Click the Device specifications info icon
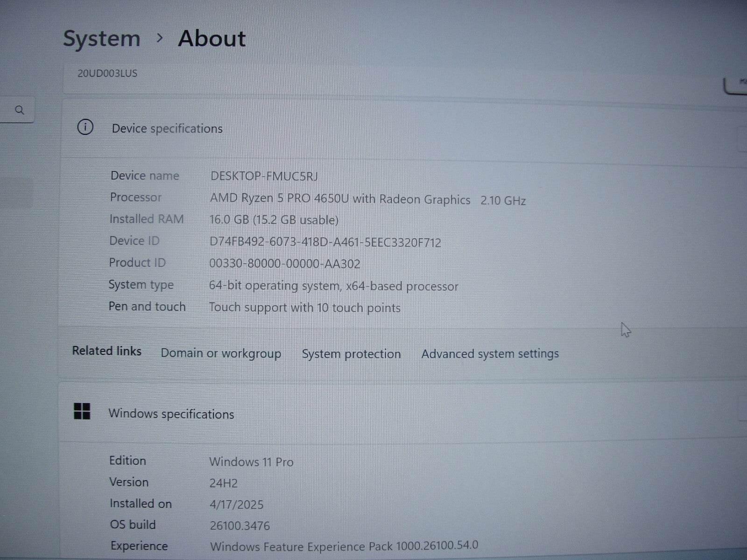Viewport: 747px width, 560px height. (x=86, y=127)
